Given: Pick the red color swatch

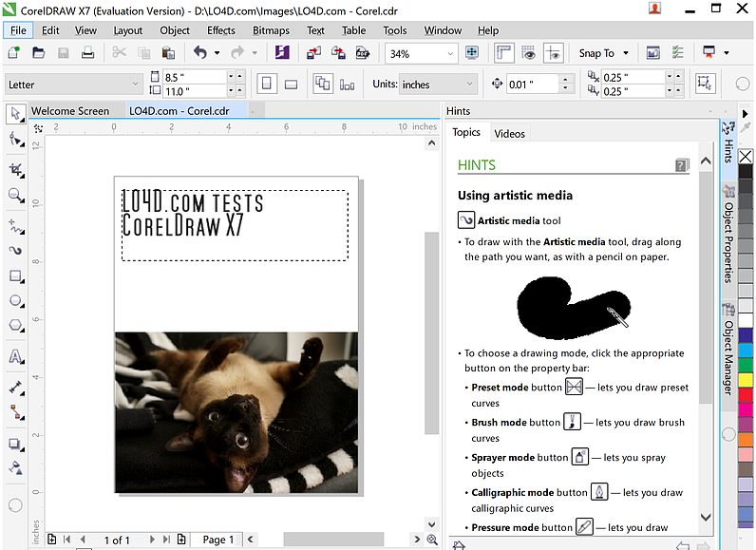Looking at the screenshot, I should (x=746, y=395).
